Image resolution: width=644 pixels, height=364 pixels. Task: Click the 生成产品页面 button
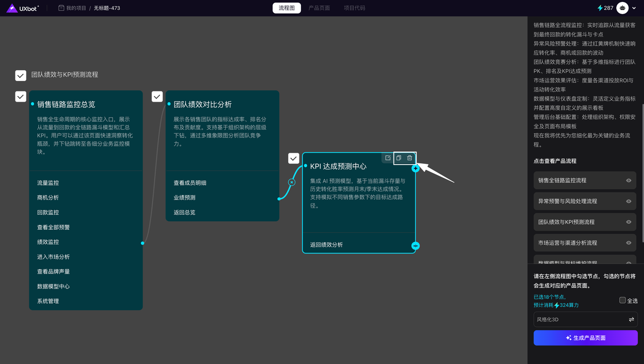click(585, 338)
